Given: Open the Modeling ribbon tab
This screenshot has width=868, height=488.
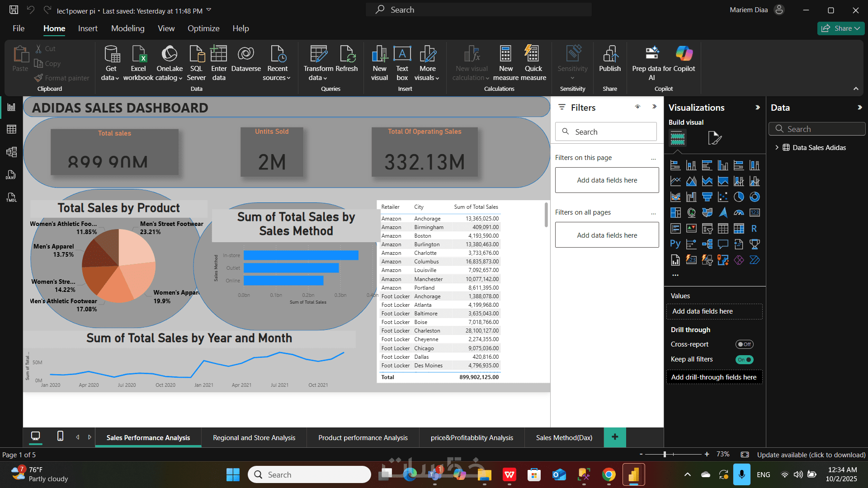Looking at the screenshot, I should (x=127, y=28).
